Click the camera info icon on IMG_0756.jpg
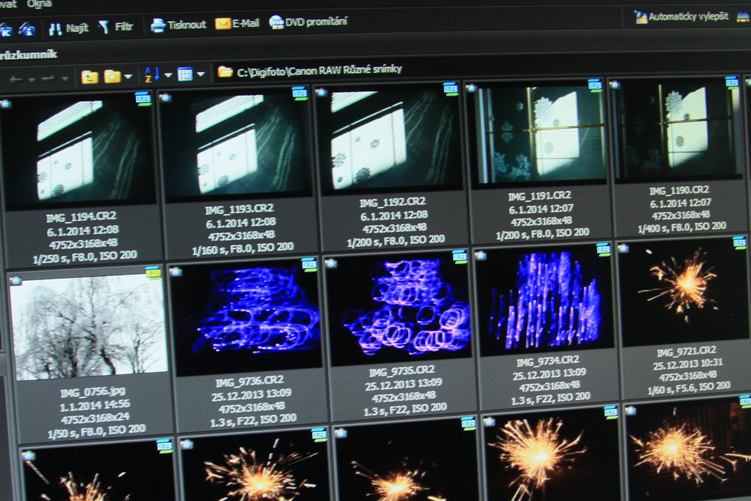751x501 pixels. (x=15, y=280)
